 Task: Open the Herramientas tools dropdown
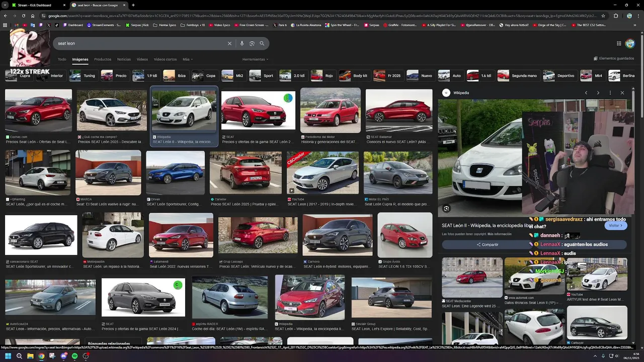[255, 59]
